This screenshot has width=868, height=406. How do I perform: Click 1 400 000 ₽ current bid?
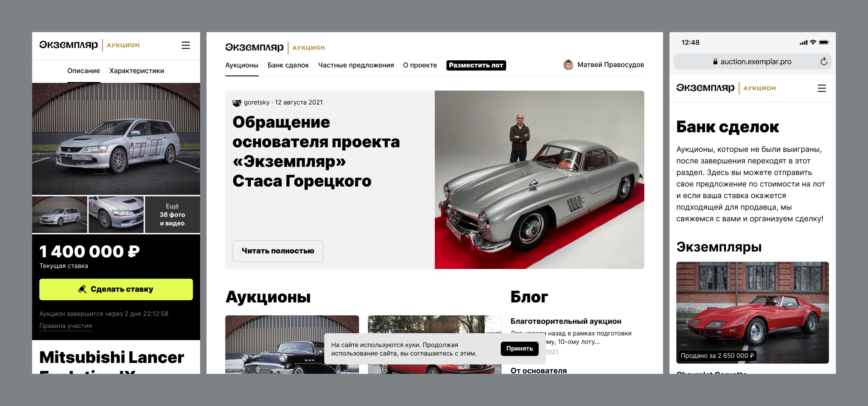90,252
